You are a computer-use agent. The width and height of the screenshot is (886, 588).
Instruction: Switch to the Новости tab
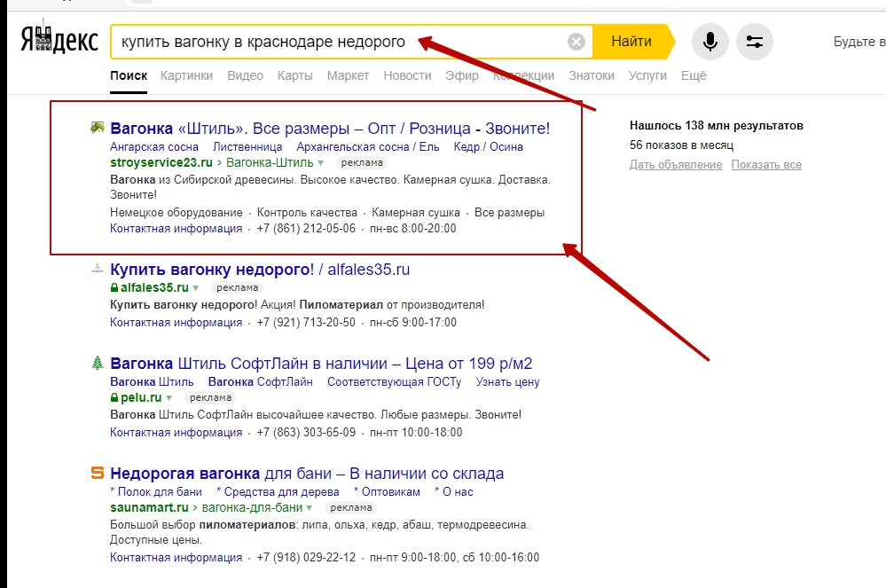407,75
